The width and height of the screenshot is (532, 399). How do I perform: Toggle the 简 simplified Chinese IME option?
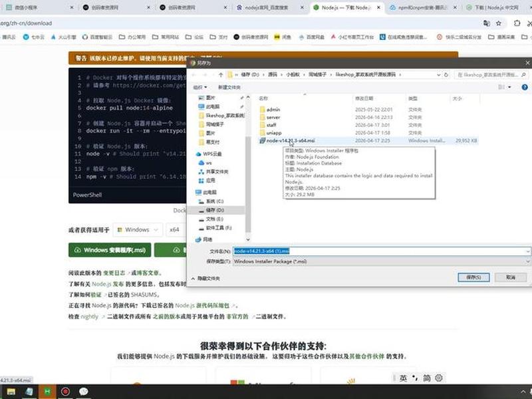click(426, 378)
